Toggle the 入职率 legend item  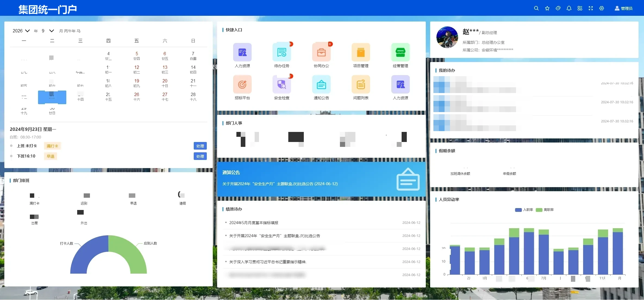[524, 210]
